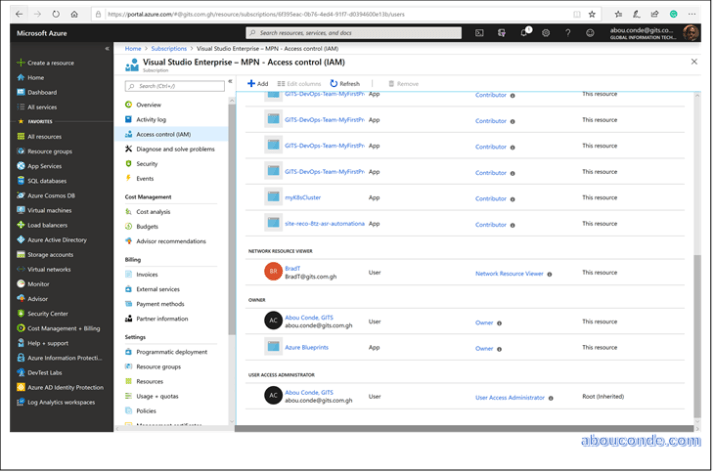The width and height of the screenshot is (714, 472).
Task: Click the role assignments list scrollbar
Action: [697, 330]
